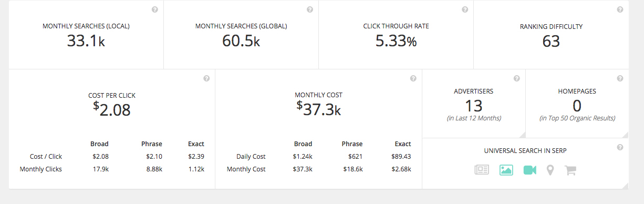The image size is (644, 204).
Task: Select the image results icon
Action: 506,170
